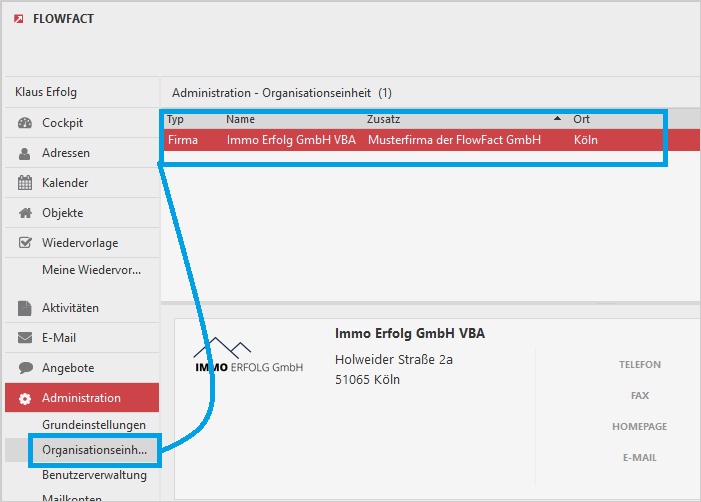Viewport: 701px width, 502px height.
Task: Go to the Kalender section
Action: coord(82,183)
